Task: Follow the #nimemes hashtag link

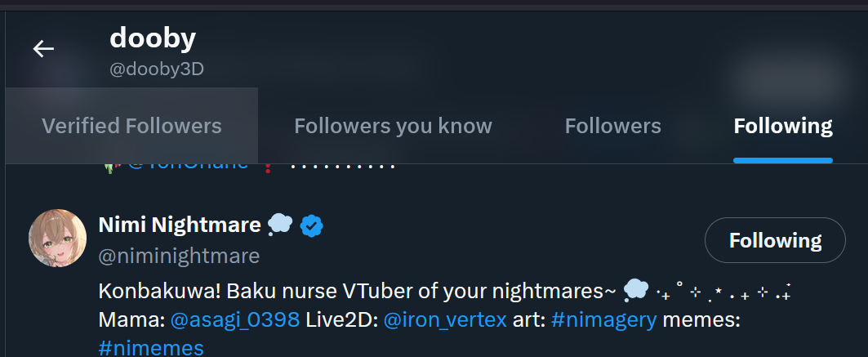Action: (150, 348)
